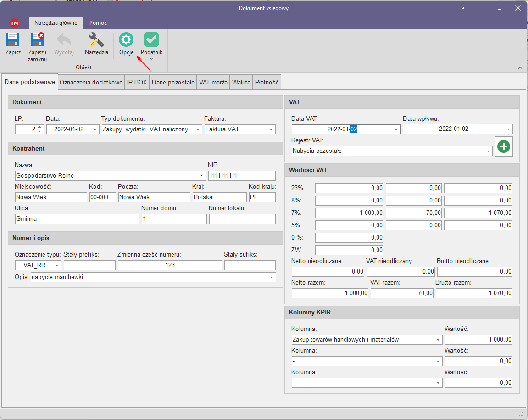Screen dimensions: 528x420
Task: Increase the LP number with the up arrow
Action: 40,127
